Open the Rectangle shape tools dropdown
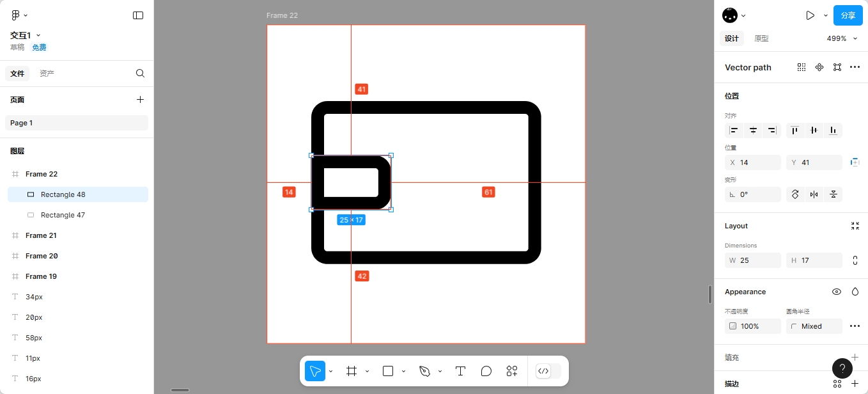 click(403, 372)
